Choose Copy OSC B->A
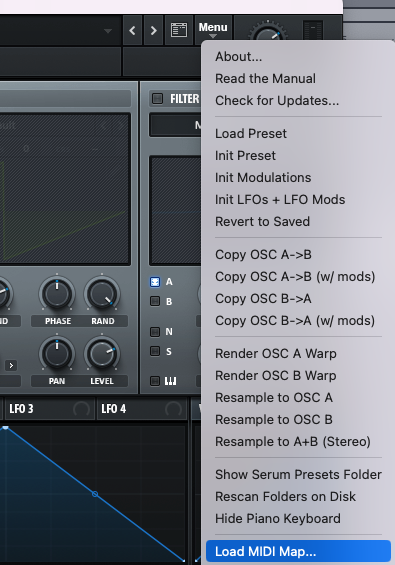The height and width of the screenshot is (565, 395). pyautogui.click(x=298, y=299)
